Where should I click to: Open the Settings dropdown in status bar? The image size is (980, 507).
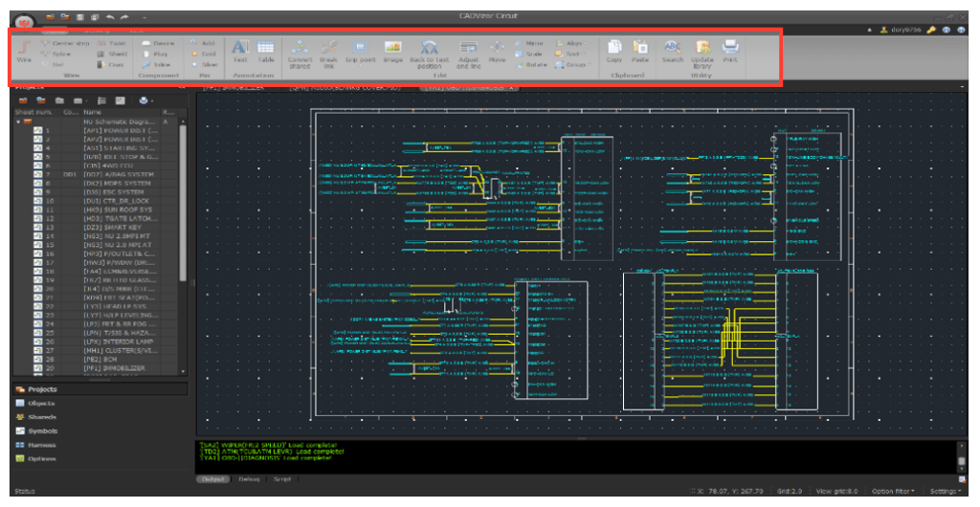[944, 492]
